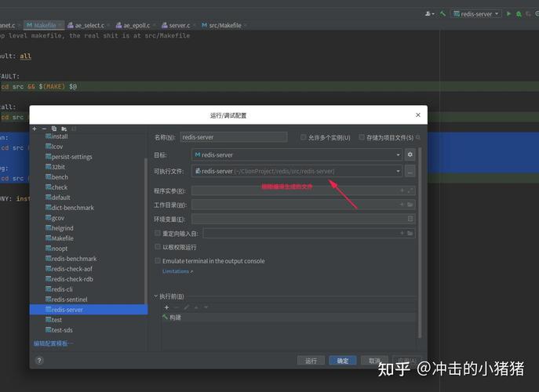Viewport: 539px width, 392px height.
Task: Click the move-up arrow under before-launch
Action: pos(196,307)
